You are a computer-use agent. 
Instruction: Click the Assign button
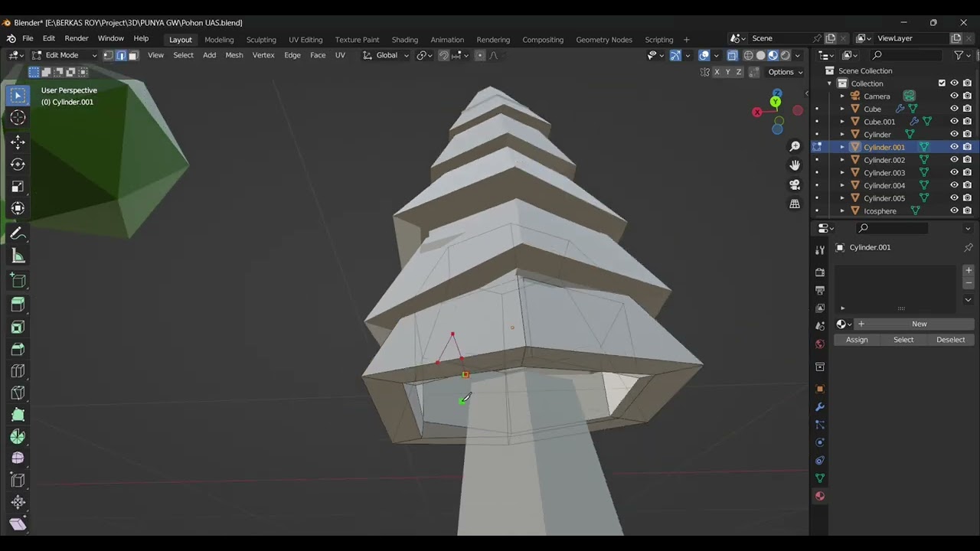[x=857, y=340]
